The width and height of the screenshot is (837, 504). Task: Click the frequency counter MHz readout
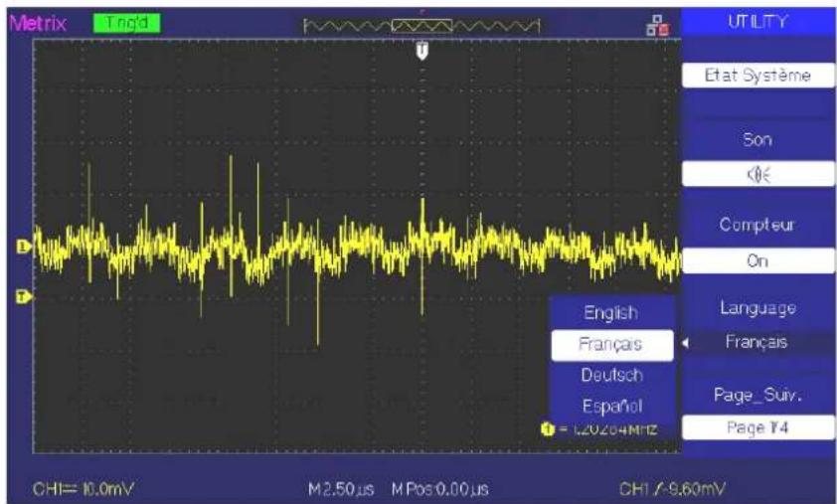(615, 429)
